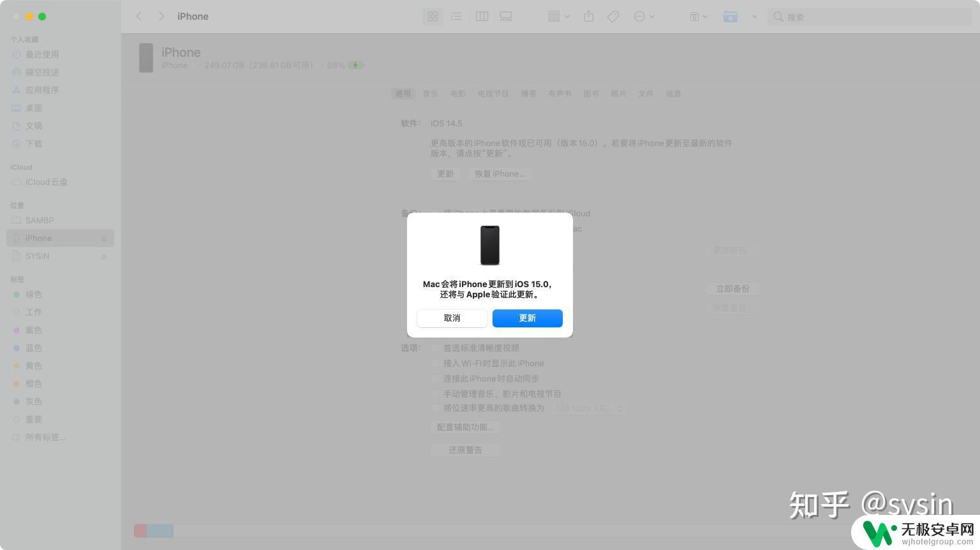Focus the 搜索 search field

(870, 17)
